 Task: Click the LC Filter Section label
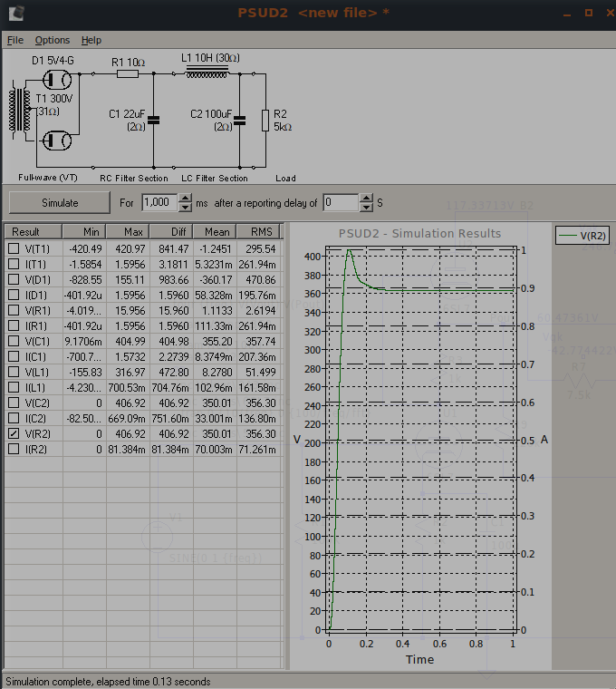coord(215,178)
